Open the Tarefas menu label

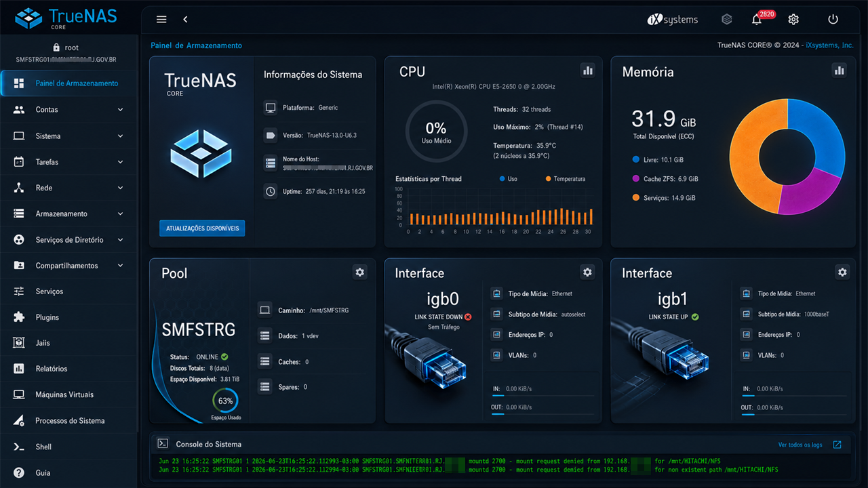point(47,162)
